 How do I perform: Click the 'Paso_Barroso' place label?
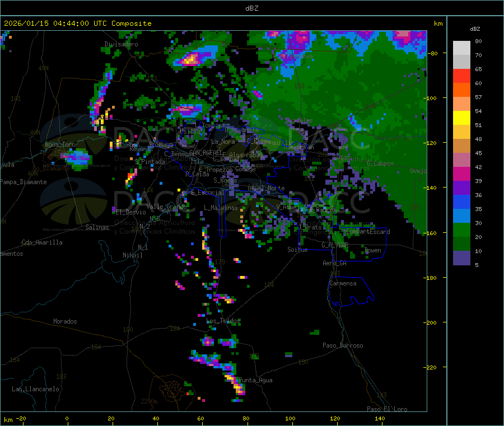pyautogui.click(x=343, y=345)
